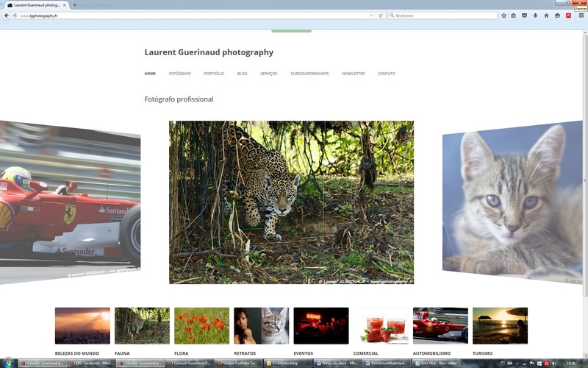This screenshot has width=588, height=368.
Task: Open the SERVIÇOS menu item
Action: point(269,74)
